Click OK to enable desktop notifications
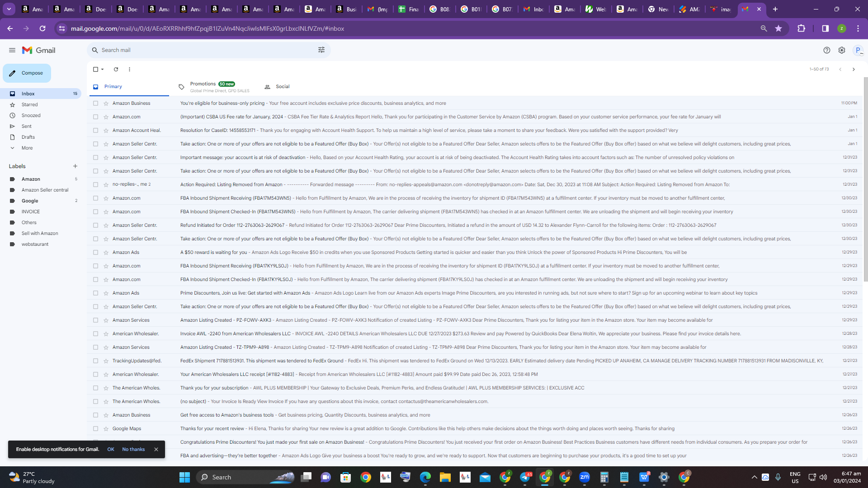 click(x=111, y=449)
